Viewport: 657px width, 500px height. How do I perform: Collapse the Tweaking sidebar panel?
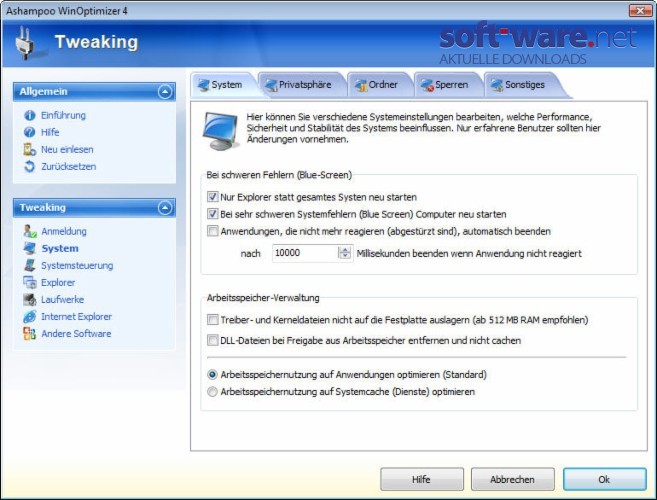[165, 207]
